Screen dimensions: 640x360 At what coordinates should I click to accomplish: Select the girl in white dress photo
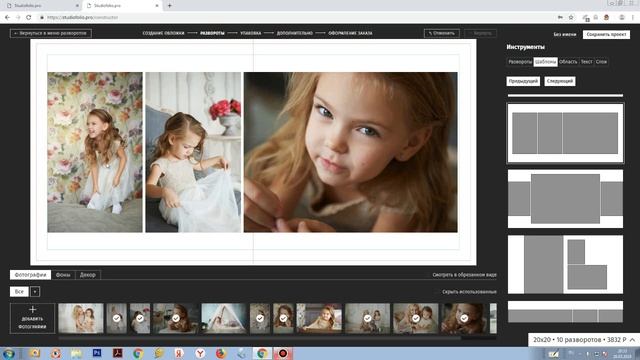193,152
